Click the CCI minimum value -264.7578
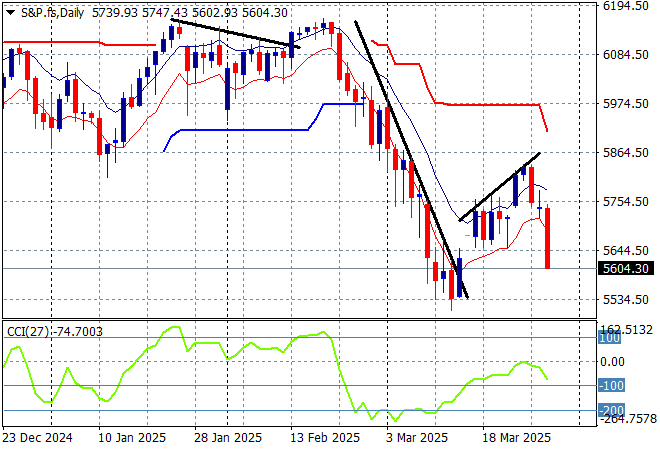The width and height of the screenshot is (660, 450). tap(628, 419)
